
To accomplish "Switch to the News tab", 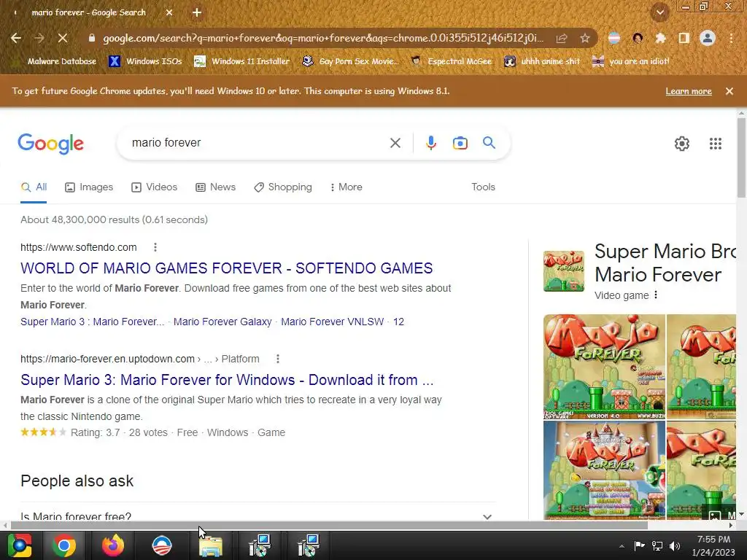I will point(216,187).
